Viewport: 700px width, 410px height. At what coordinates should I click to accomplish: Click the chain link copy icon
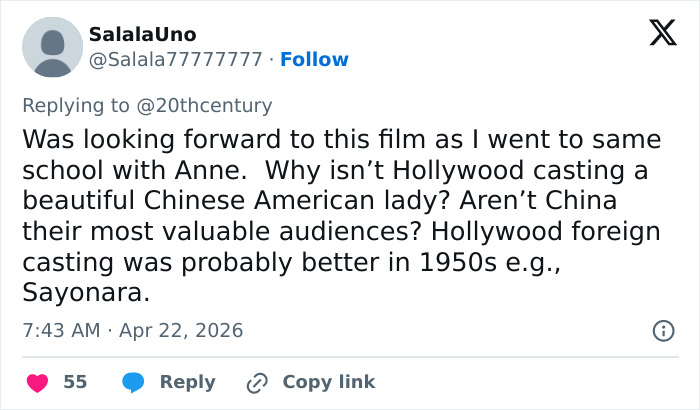click(x=259, y=382)
